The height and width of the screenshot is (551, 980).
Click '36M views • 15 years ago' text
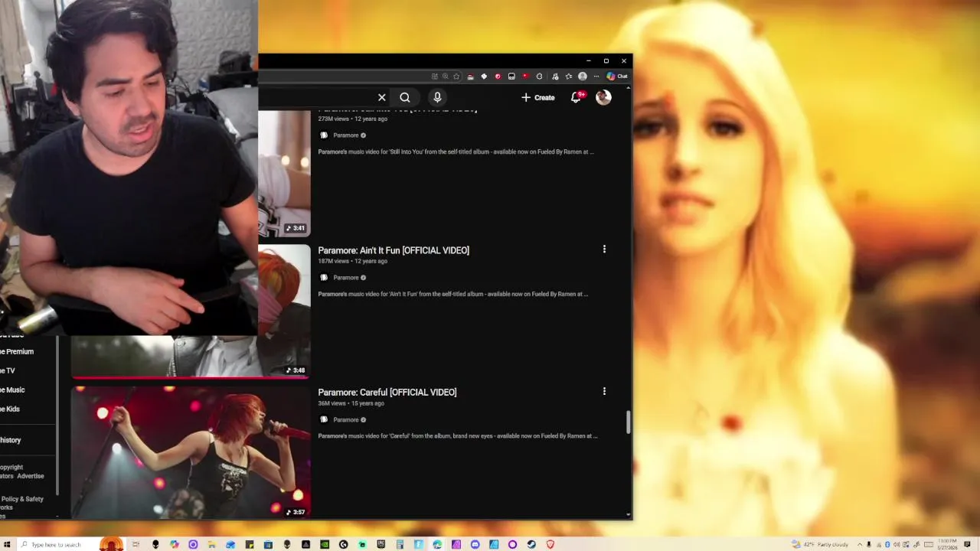[351, 403]
